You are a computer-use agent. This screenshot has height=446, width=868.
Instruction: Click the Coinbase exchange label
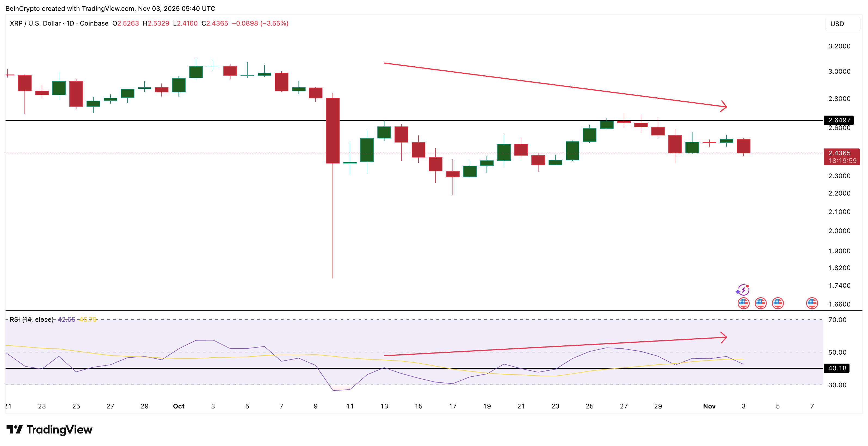95,24
